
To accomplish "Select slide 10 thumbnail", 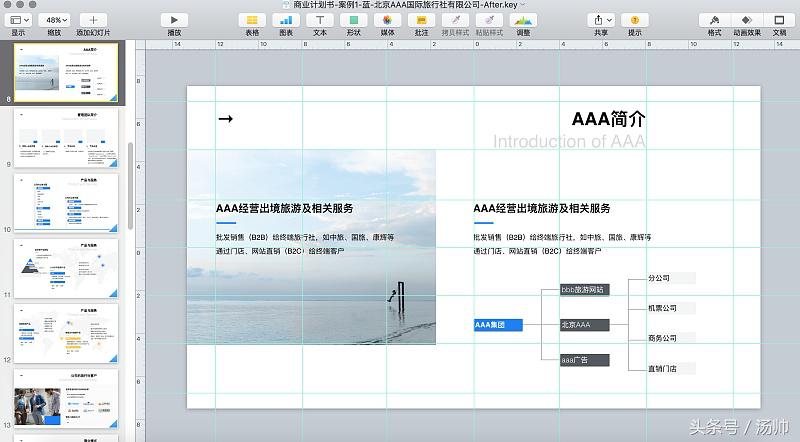I will pyautogui.click(x=66, y=203).
